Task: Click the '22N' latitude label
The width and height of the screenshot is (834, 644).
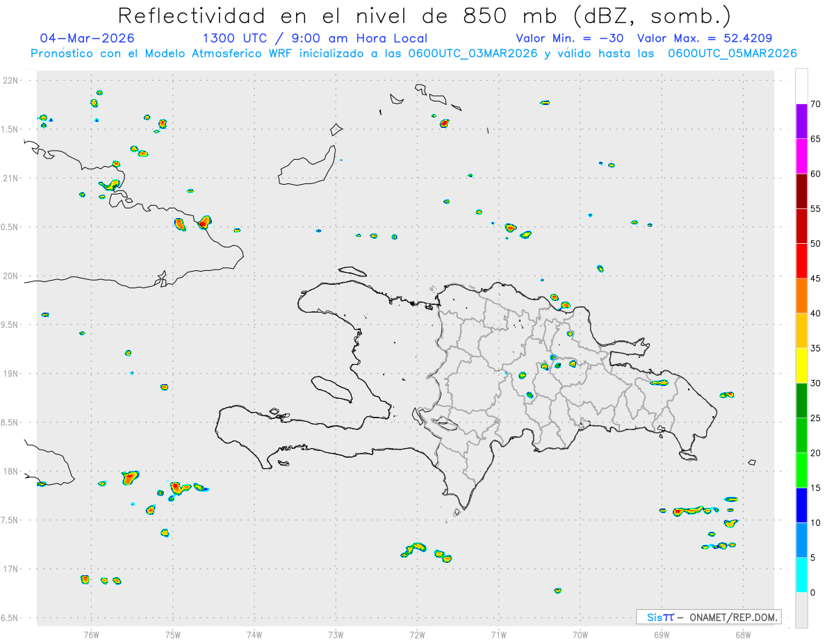Action: pos(12,81)
